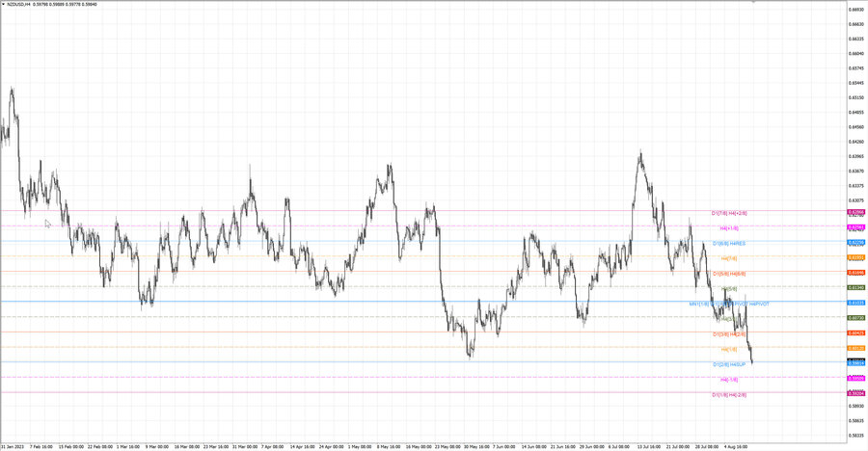Click the 6 Jul 08:00 time label

click(x=619, y=446)
